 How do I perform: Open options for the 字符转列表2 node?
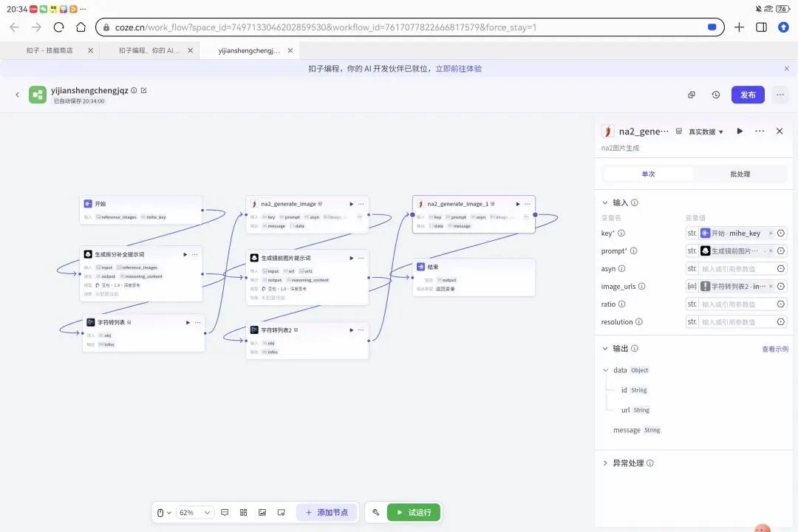(x=361, y=330)
